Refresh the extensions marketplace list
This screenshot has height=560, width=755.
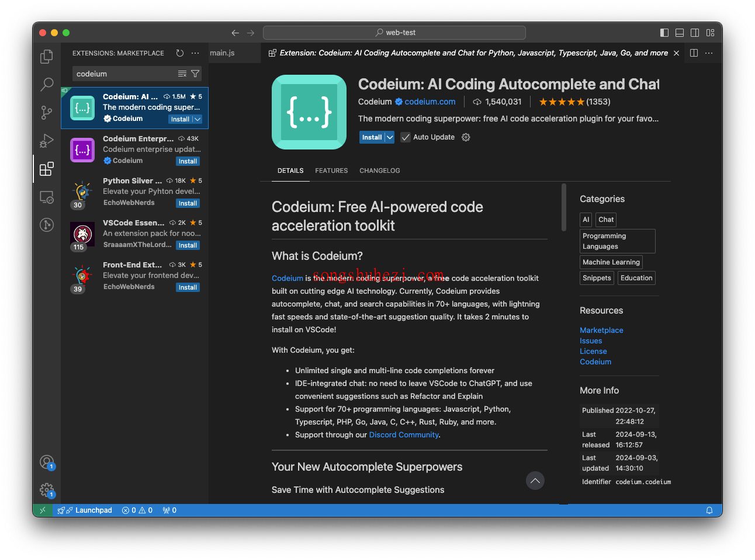[180, 53]
